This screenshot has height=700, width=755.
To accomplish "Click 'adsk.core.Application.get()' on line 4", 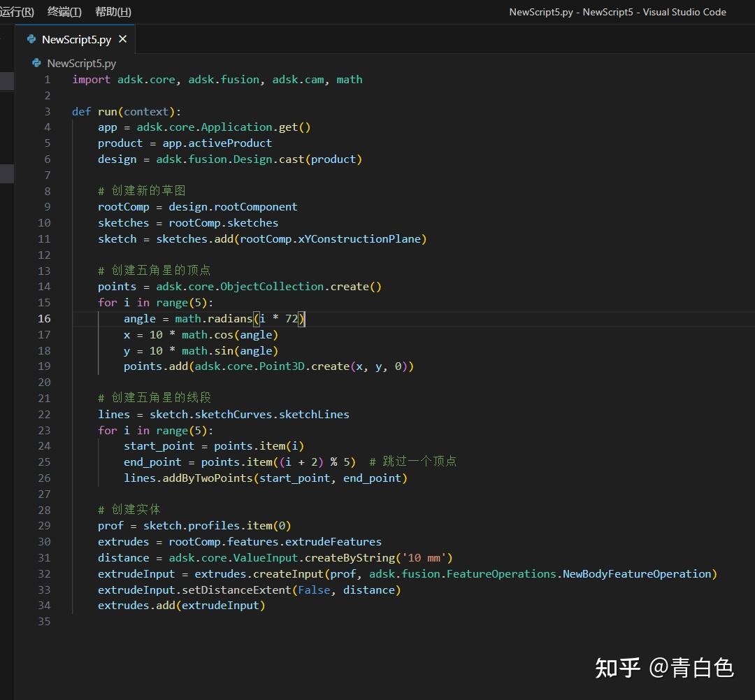I will (224, 127).
